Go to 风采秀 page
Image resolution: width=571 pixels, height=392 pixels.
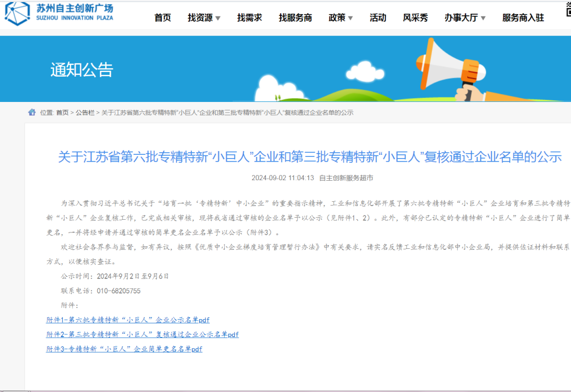tap(415, 17)
